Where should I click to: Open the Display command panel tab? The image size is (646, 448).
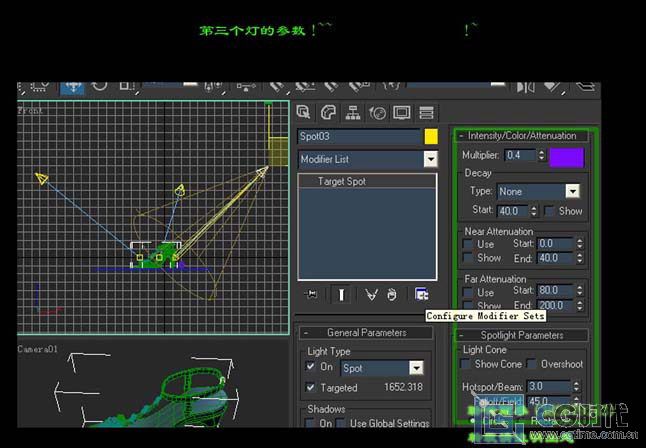coord(402,112)
